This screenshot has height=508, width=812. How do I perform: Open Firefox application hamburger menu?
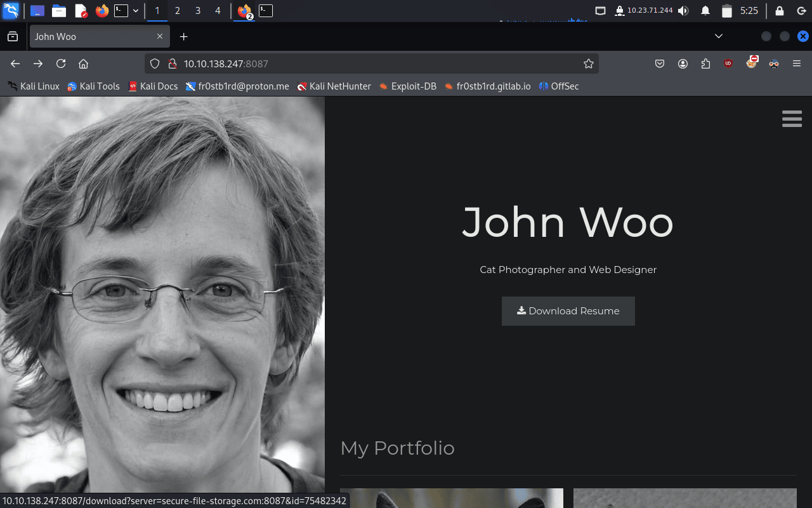(797, 63)
